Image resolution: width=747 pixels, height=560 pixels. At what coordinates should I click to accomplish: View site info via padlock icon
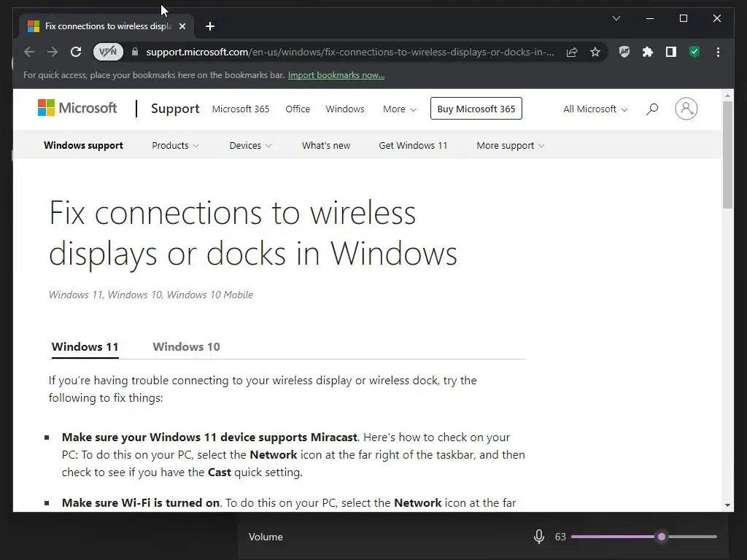tap(135, 52)
